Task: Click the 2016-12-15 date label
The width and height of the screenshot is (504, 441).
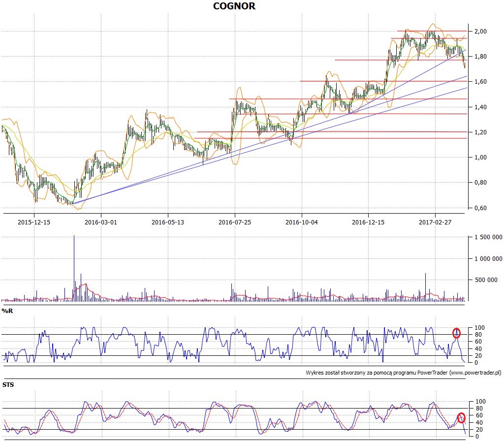Action: 368,222
